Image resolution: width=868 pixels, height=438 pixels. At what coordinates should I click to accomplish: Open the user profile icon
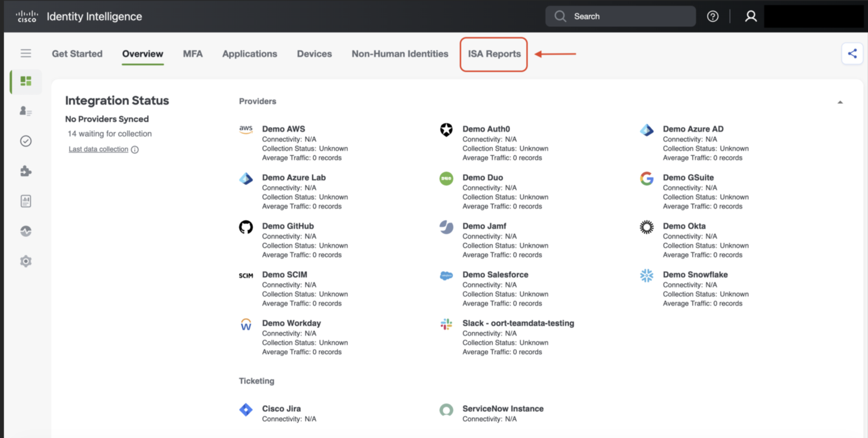pos(751,16)
